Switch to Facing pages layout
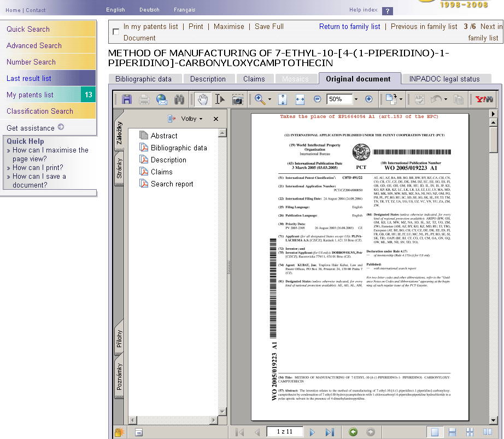504x439 pixels. tap(488, 432)
